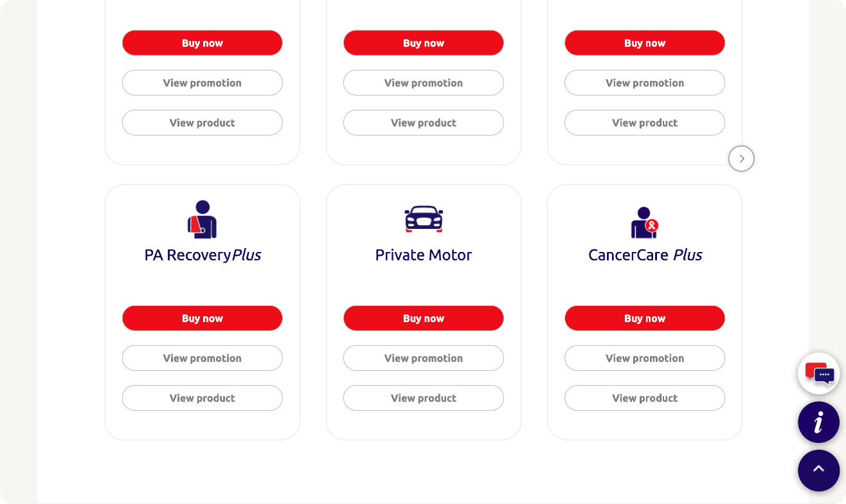Click the Private Motor car icon
This screenshot has height=504, width=846.
coord(424,219)
